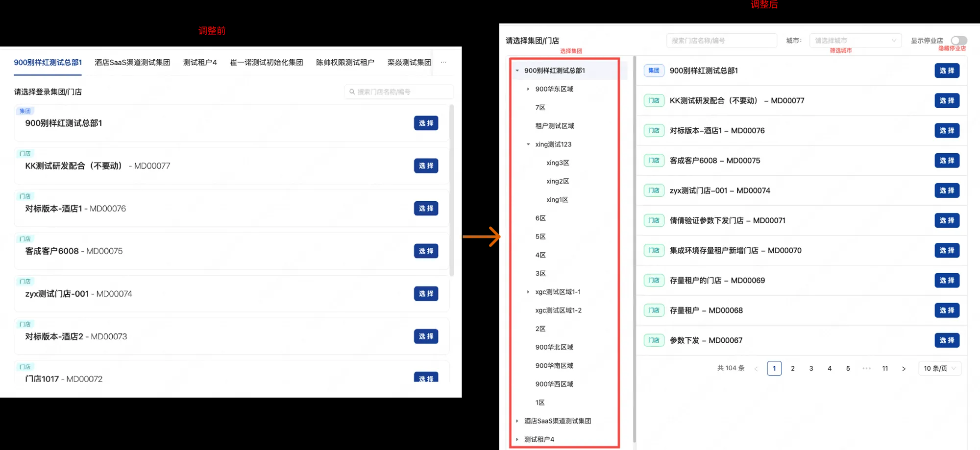This screenshot has height=450, width=980.
Task: Click the 搜索门店名称/编号 input field
Action: pos(721,40)
